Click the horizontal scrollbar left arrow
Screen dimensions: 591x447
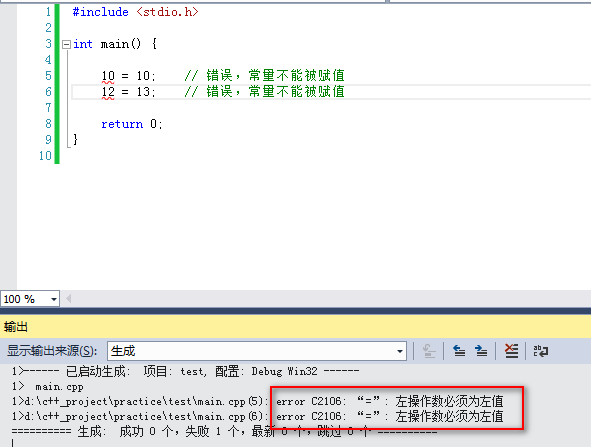[69, 299]
